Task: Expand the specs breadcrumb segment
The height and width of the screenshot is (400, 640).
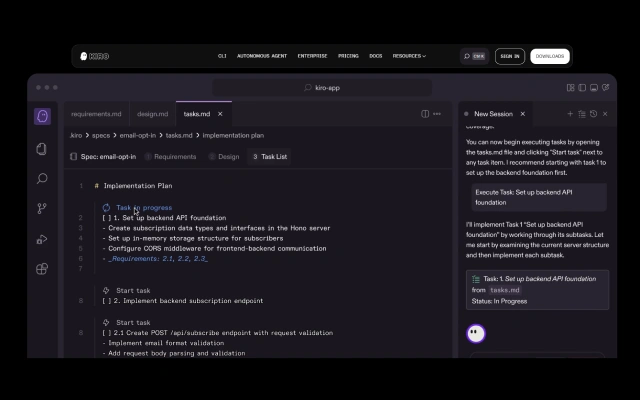Action: tap(100, 135)
